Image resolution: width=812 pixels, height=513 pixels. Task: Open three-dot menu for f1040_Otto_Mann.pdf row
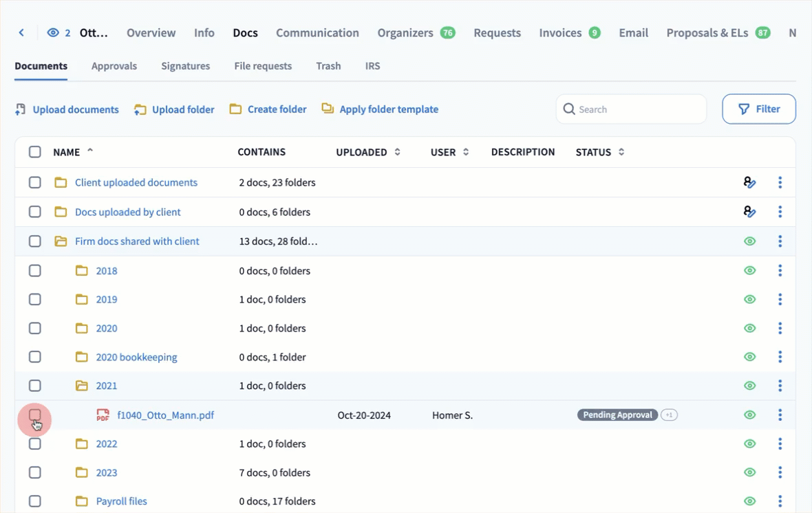780,415
